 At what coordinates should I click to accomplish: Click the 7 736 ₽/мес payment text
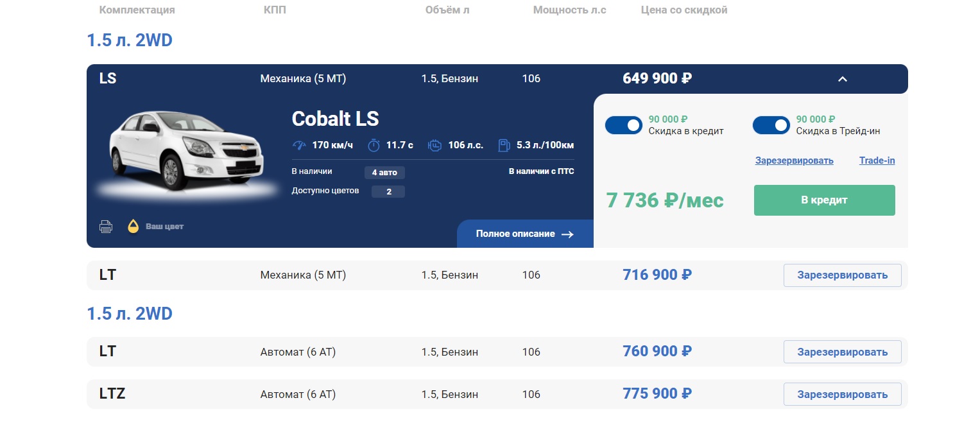click(665, 200)
